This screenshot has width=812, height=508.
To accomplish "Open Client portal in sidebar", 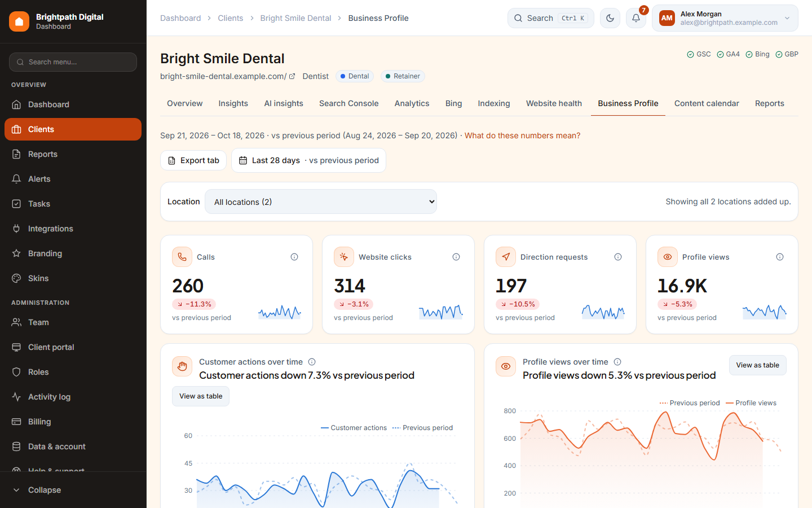I will [73, 347].
